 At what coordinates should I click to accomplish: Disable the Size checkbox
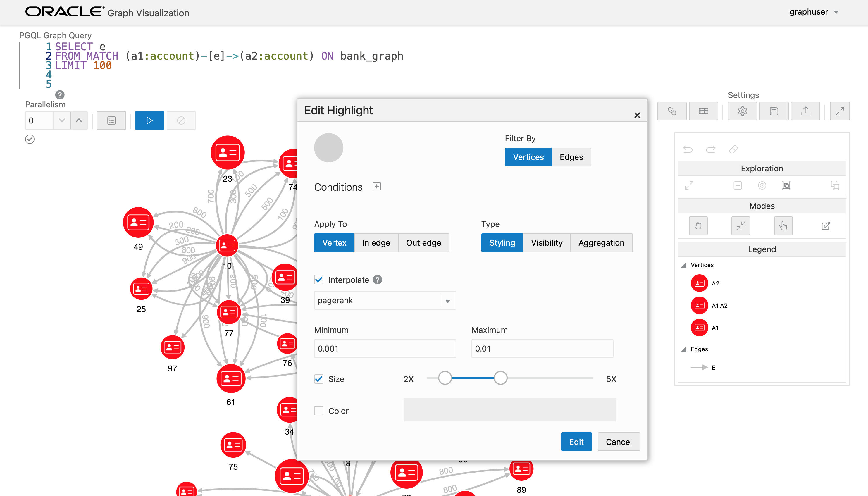click(x=319, y=379)
